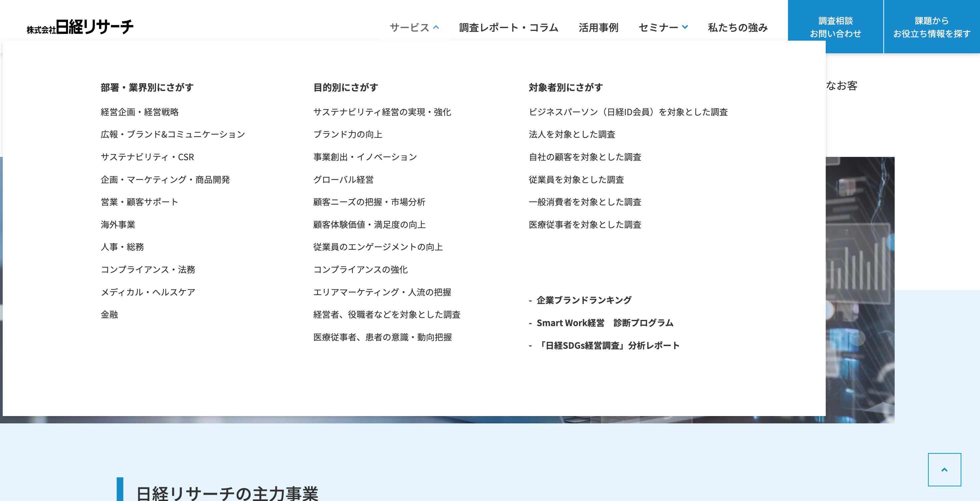Select 法人を対象とした調査 link
The image size is (980, 501).
[x=572, y=134]
